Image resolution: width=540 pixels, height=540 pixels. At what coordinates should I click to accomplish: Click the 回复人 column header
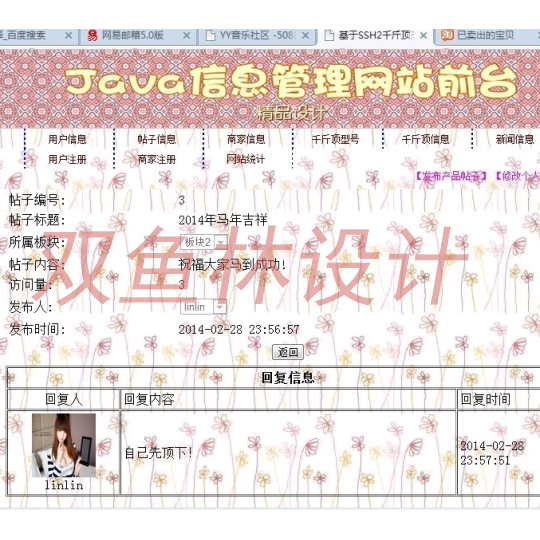click(x=64, y=399)
